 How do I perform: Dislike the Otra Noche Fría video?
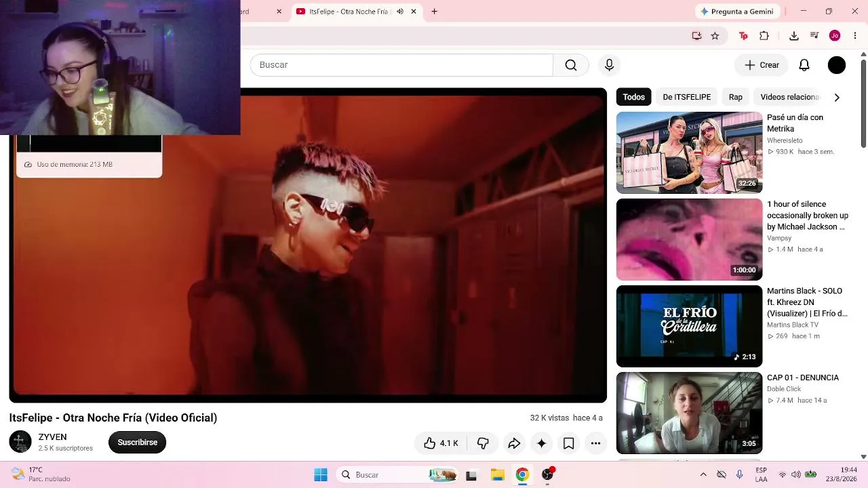483,443
